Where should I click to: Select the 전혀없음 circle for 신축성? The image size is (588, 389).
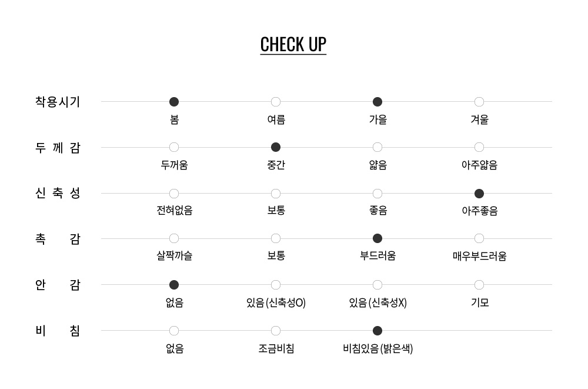tap(174, 194)
